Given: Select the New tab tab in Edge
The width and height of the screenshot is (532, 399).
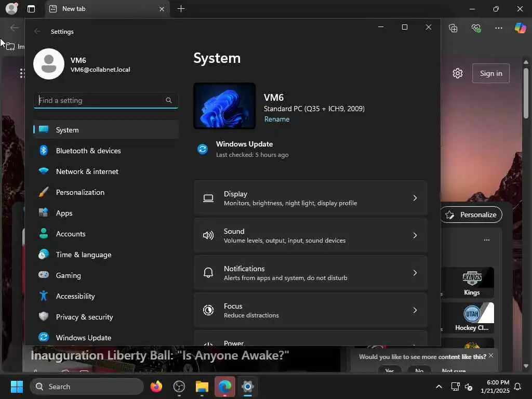Looking at the screenshot, I should tap(107, 9).
